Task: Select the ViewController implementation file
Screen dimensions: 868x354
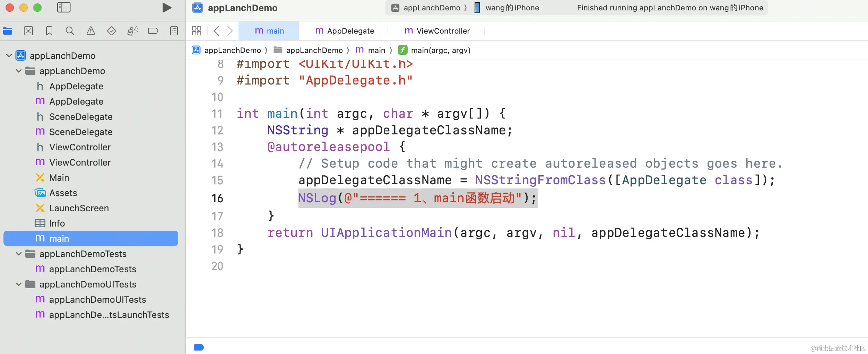Action: point(91,162)
